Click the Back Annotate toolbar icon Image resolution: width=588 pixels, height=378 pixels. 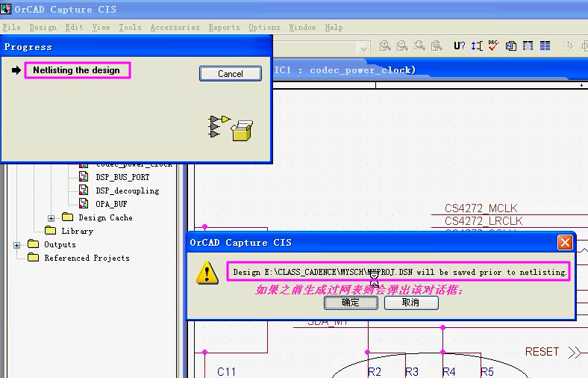pos(477,46)
